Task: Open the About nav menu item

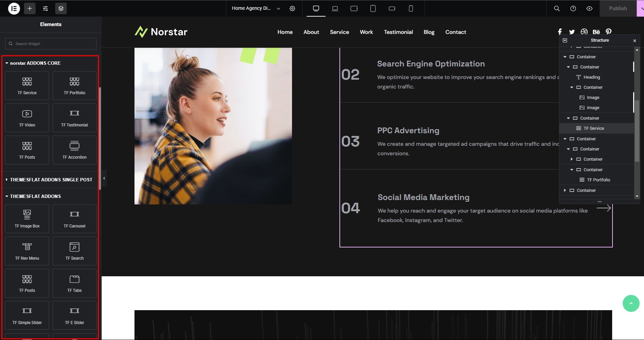Action: [311, 32]
